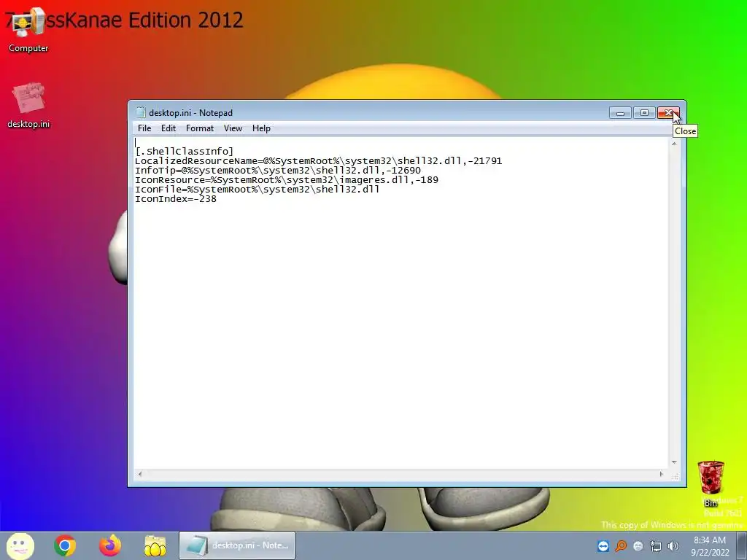Open the Format menu in Notepad
Viewport: 747px width, 560px height.
click(x=200, y=128)
